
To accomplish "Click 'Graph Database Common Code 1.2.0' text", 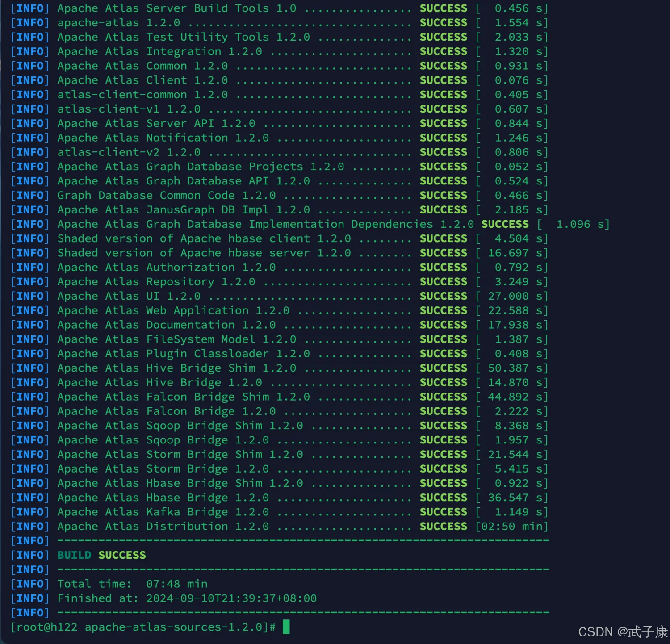I will [x=167, y=196].
